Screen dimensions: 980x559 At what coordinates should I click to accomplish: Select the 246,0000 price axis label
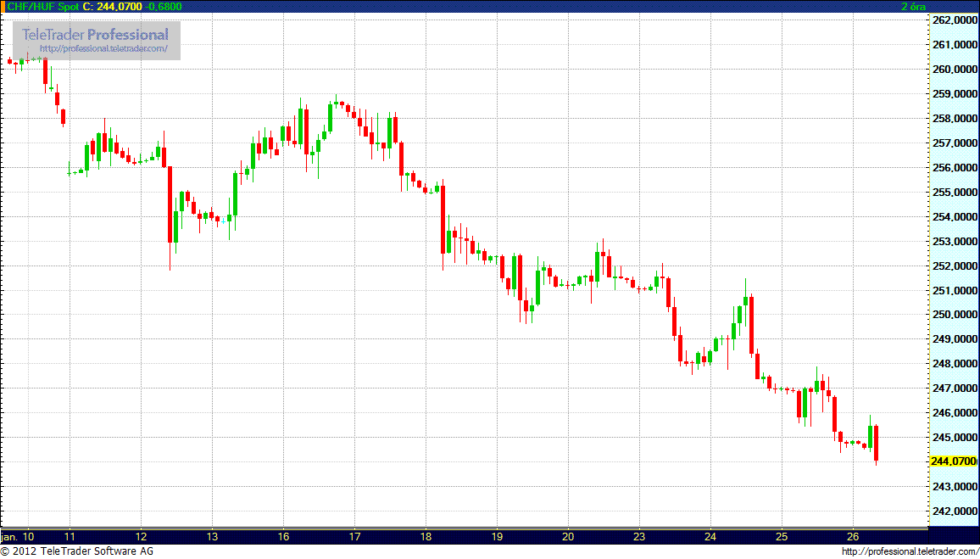coord(955,413)
